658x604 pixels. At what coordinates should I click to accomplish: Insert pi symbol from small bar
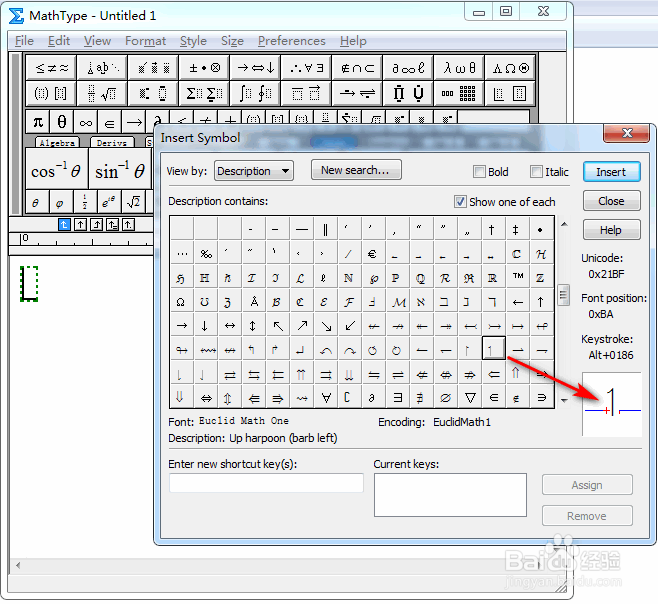pos(38,122)
